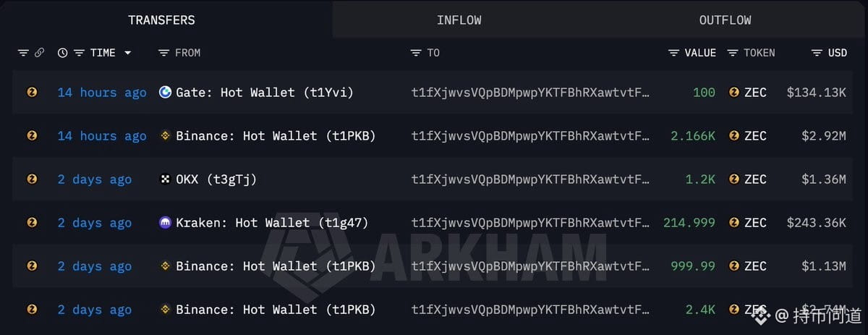Open the TO column filter icon
Image resolution: width=868 pixels, height=335 pixels.
point(416,53)
